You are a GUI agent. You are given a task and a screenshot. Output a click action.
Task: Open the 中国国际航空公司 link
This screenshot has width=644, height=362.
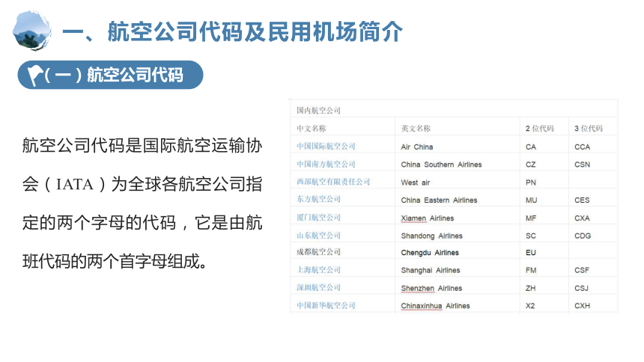pyautogui.click(x=326, y=146)
